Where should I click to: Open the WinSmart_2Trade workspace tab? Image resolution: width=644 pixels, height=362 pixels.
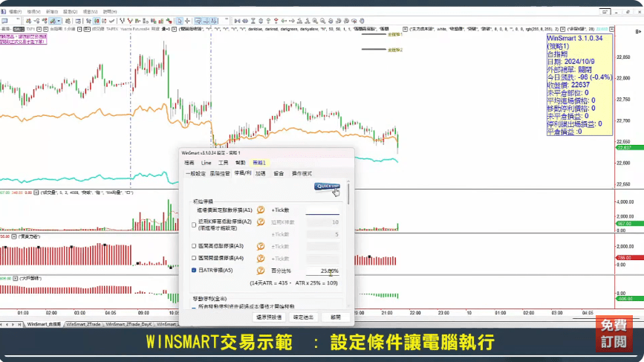pyautogui.click(x=83, y=324)
